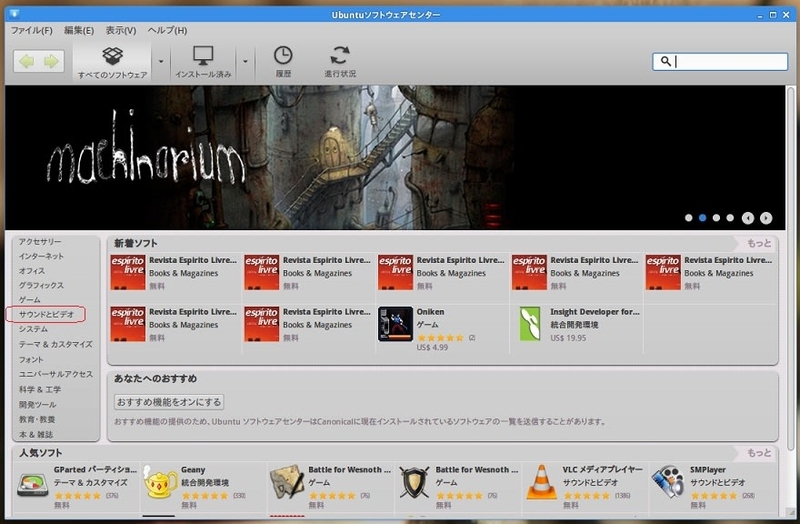Select the fourth banner page dot
This screenshot has height=524, width=800.
click(x=730, y=218)
